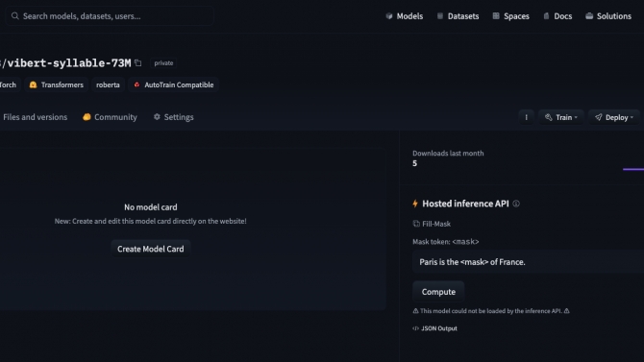This screenshot has width=644, height=362.
Task: Open the Models page
Action: 405,16
